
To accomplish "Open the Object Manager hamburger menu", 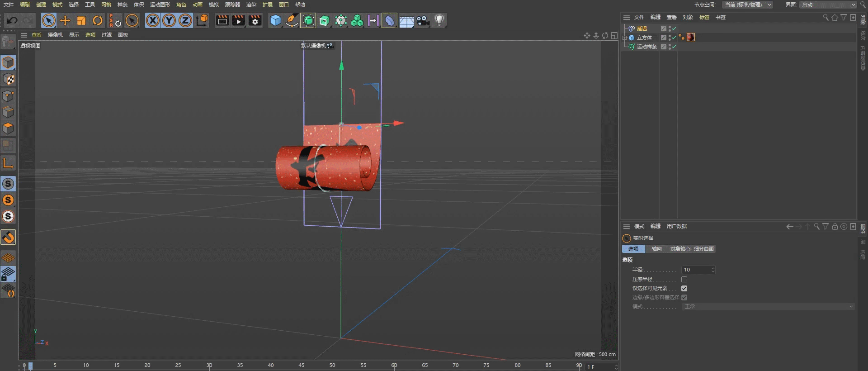I will pyautogui.click(x=627, y=17).
